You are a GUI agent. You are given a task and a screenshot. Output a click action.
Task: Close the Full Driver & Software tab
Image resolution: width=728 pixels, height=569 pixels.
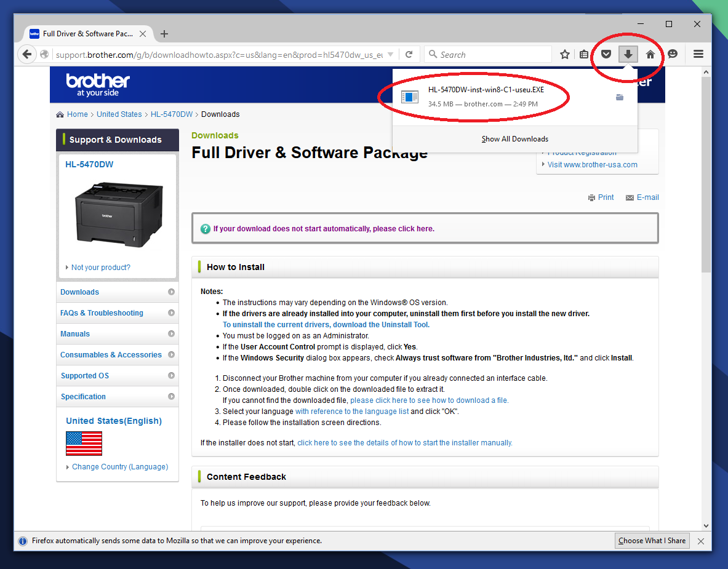[x=143, y=34]
